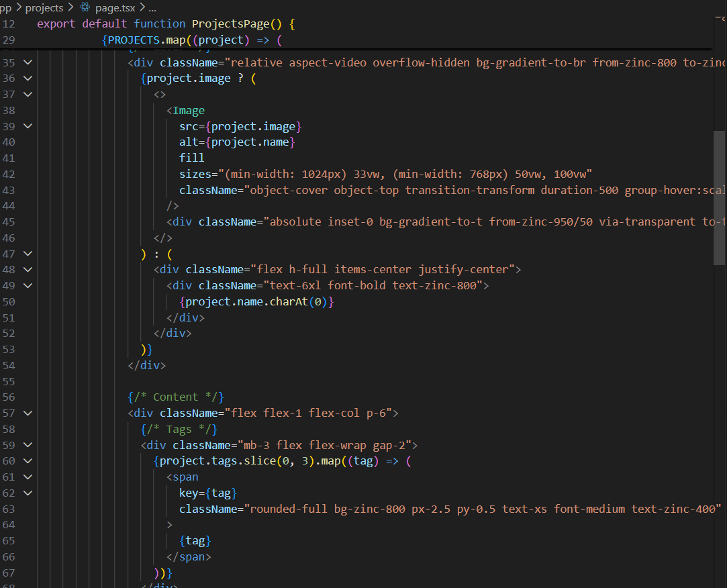
Task: Collapse the fold chevron on line 59
Action: (28, 445)
